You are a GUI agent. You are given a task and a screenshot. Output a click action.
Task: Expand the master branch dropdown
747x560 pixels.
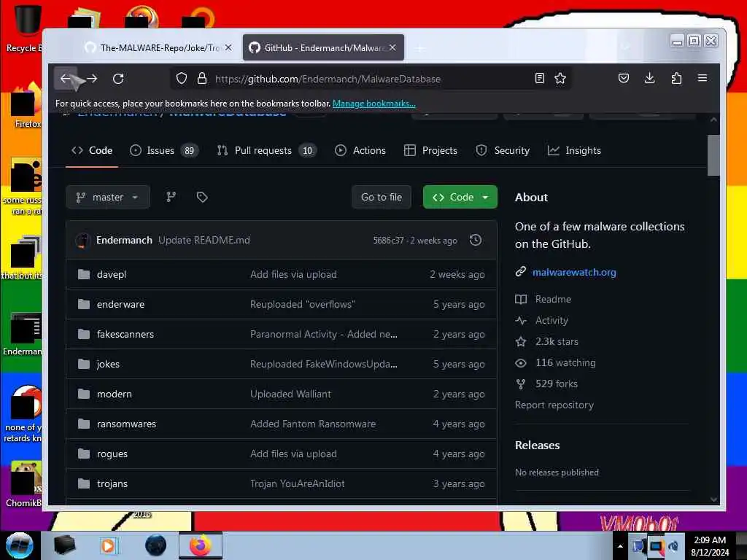click(108, 197)
